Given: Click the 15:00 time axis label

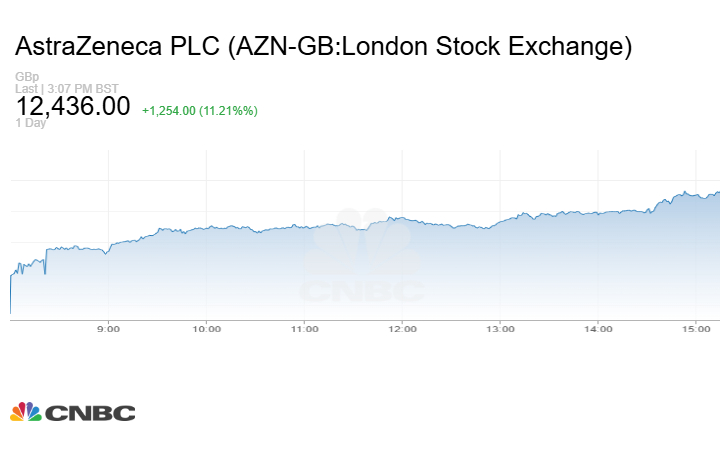Looking at the screenshot, I should 696,328.
